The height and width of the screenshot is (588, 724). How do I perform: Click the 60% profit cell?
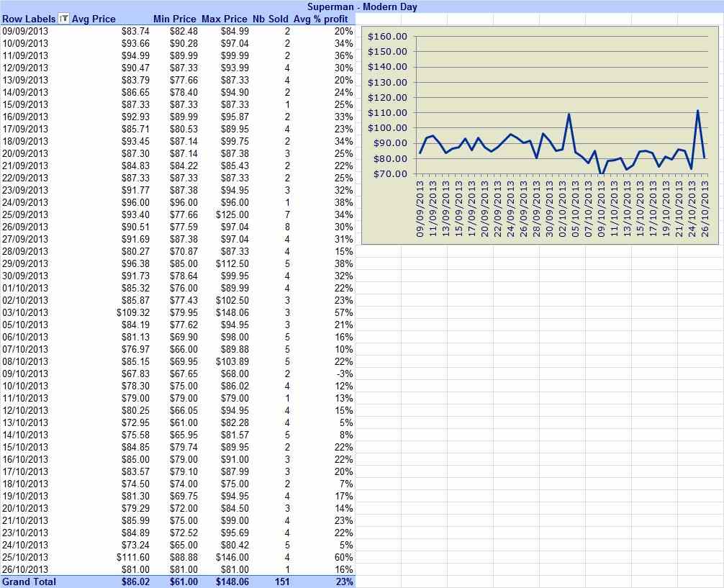pyautogui.click(x=343, y=557)
